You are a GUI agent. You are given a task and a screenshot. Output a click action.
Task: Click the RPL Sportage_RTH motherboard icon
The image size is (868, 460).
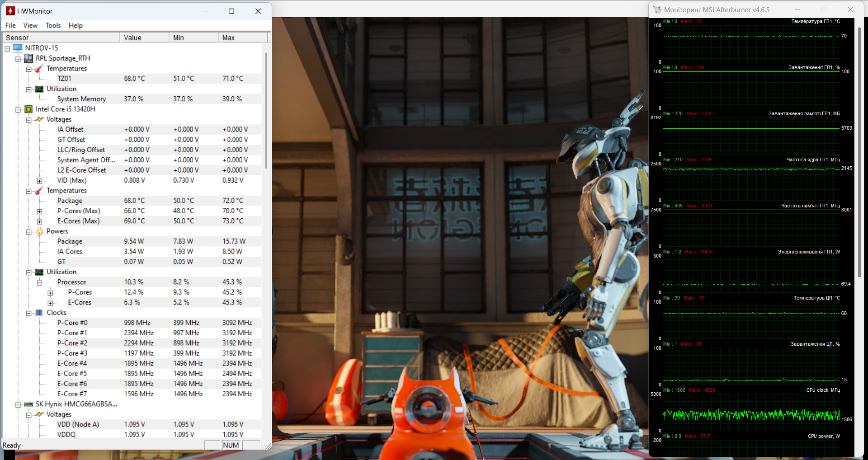coord(28,58)
